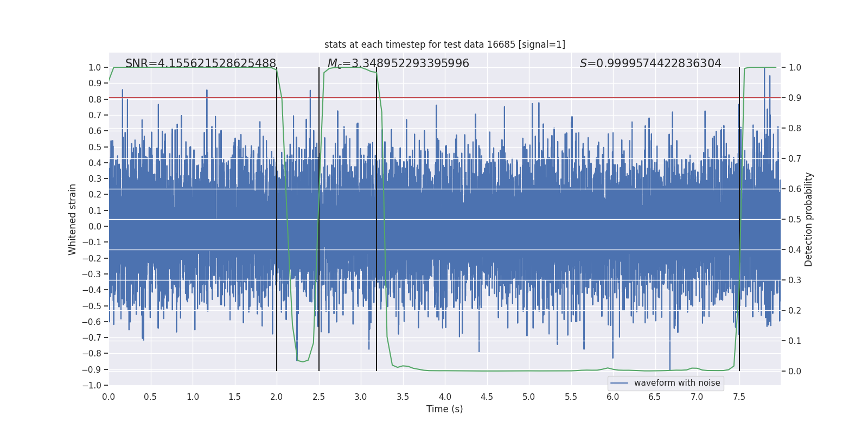
Task: Click the 0.6 tick on the Whitened strain axis
Action: [x=95, y=131]
